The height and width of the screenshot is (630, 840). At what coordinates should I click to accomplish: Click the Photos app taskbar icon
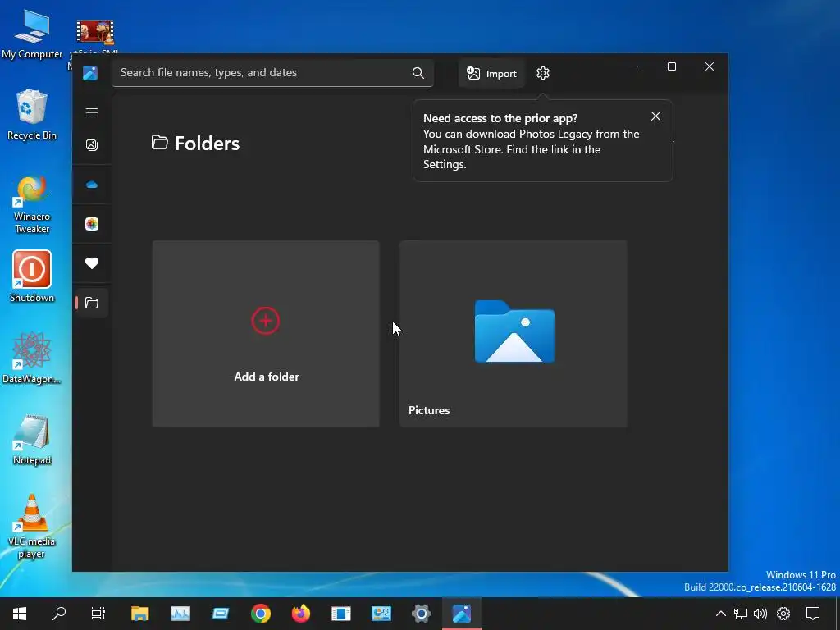pyautogui.click(x=462, y=614)
